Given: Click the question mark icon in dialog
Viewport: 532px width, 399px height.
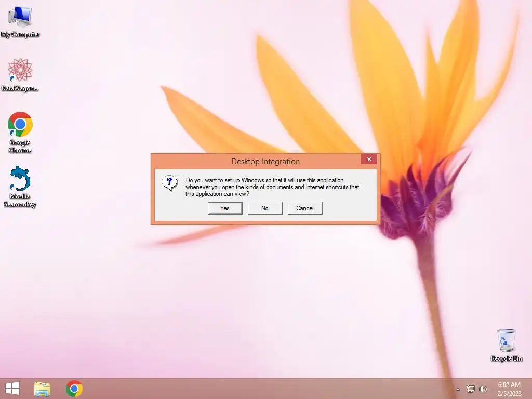Looking at the screenshot, I should point(170,183).
